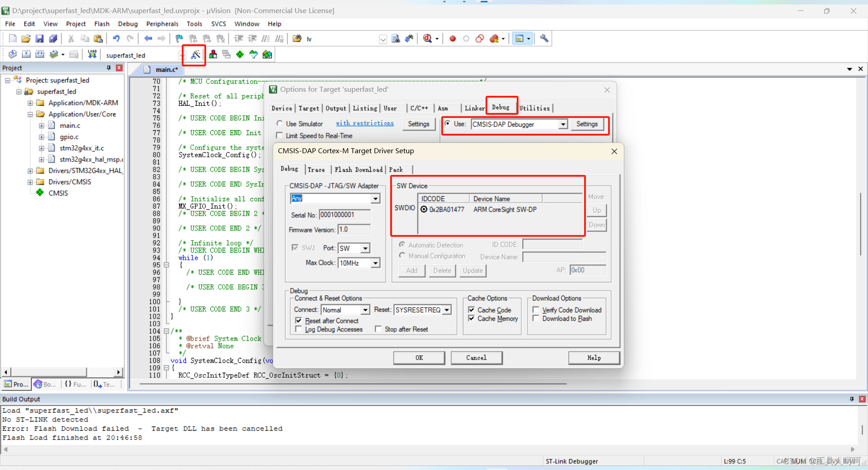Viewport: 868px width, 470px height.
Task: Click the Navigate backward blue arrow icon
Action: [148, 39]
